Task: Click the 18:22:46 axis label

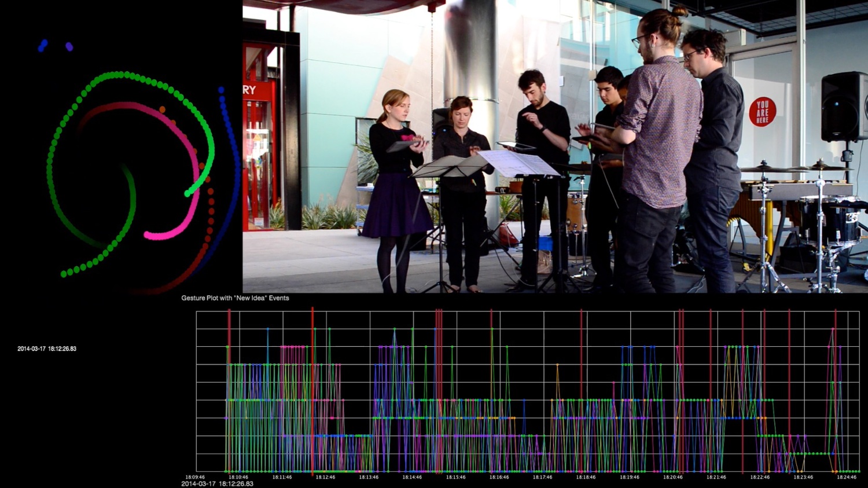Action: [x=760, y=478]
